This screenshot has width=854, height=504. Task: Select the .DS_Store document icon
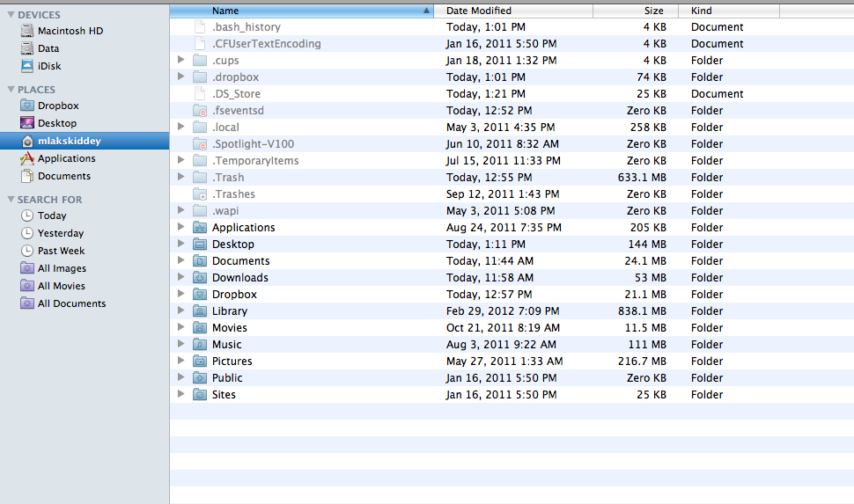click(x=200, y=93)
